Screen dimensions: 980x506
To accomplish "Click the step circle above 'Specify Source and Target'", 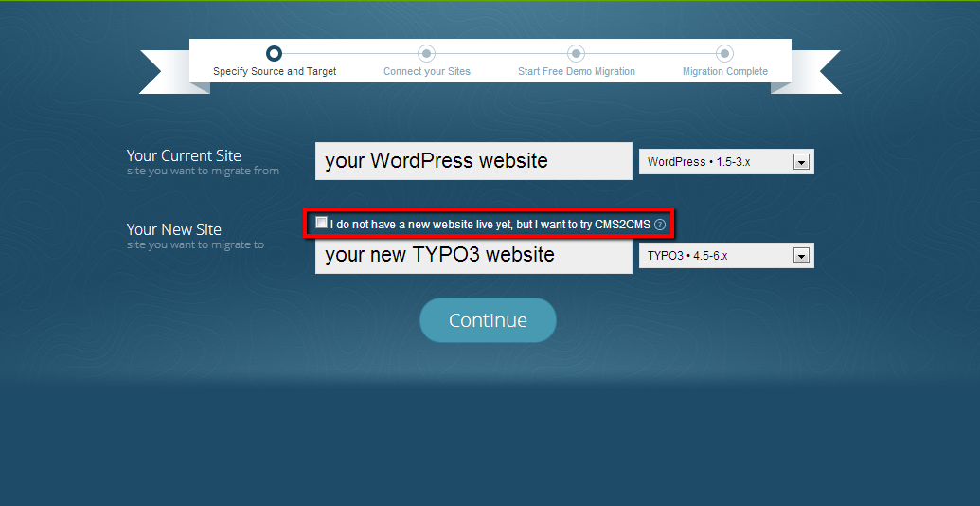I will [274, 53].
